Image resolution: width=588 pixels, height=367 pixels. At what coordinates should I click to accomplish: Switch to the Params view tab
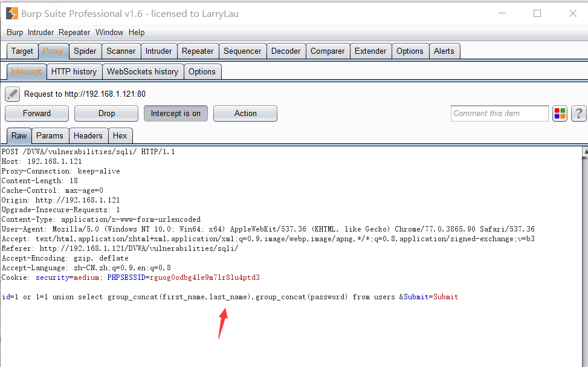click(50, 136)
